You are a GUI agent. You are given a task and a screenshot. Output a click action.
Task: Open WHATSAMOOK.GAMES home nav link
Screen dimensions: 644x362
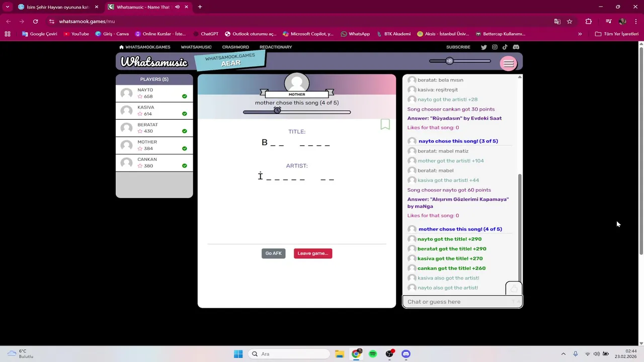(144, 47)
